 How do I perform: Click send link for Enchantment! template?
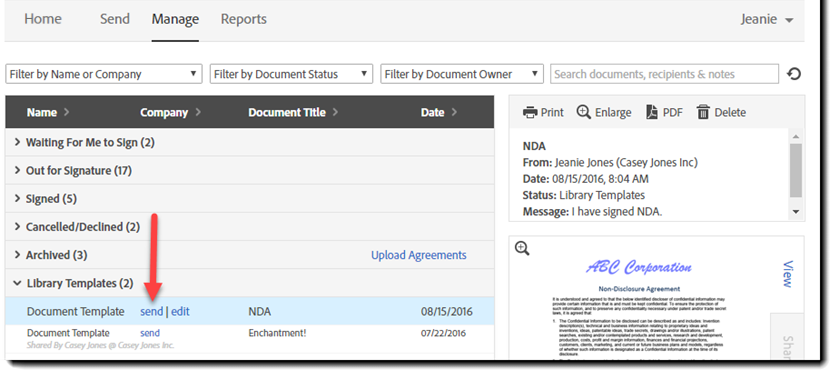pyautogui.click(x=150, y=333)
